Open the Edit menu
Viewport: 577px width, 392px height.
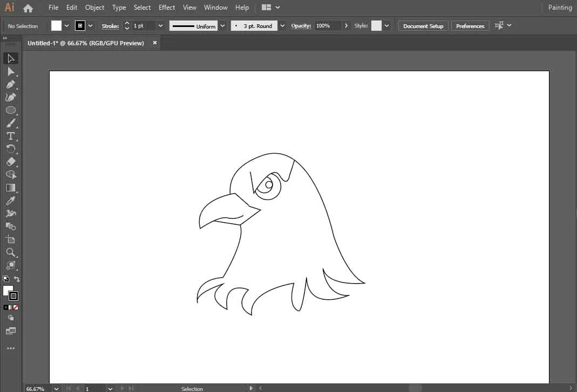[72, 8]
